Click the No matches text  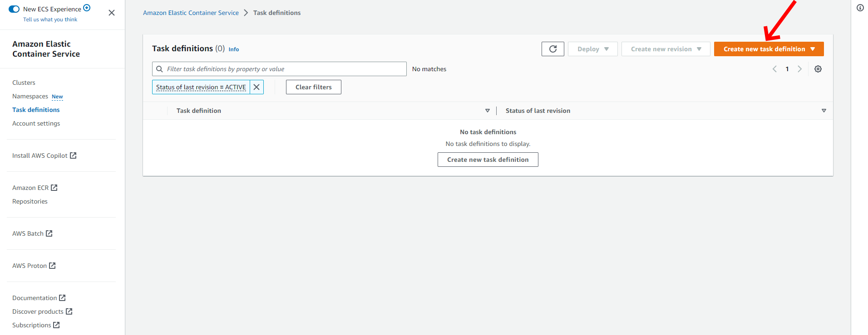point(429,69)
